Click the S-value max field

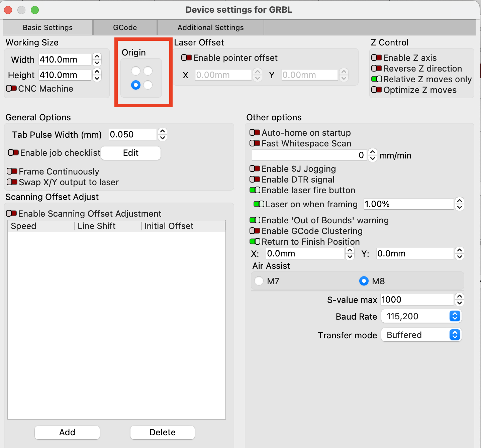pyautogui.click(x=417, y=300)
